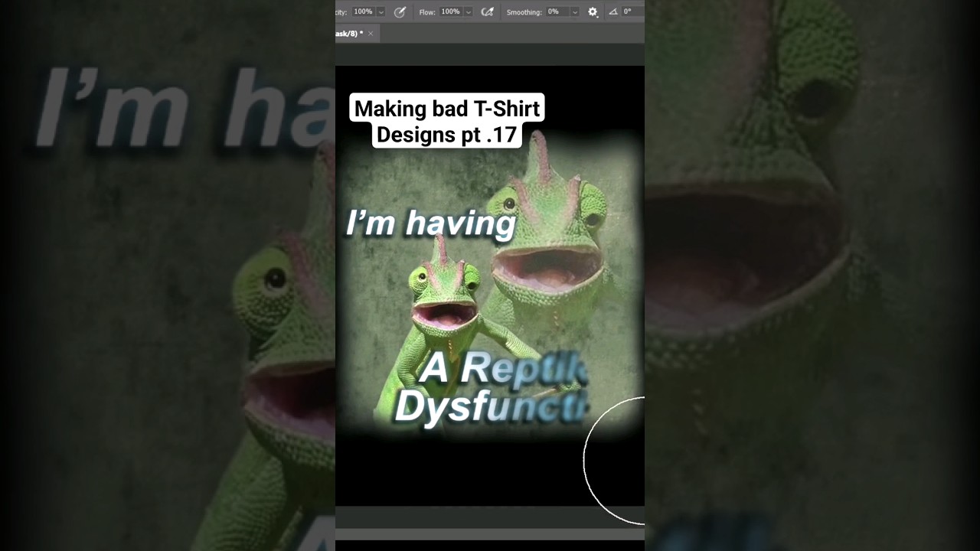This screenshot has height=551, width=980.
Task: Click the brush angle icon
Action: [613, 11]
